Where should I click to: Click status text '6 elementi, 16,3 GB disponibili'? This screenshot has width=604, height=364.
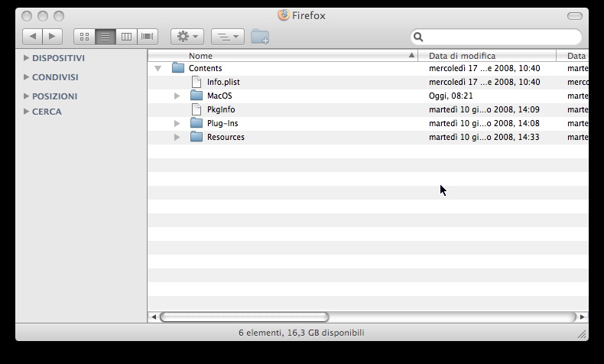[301, 333]
